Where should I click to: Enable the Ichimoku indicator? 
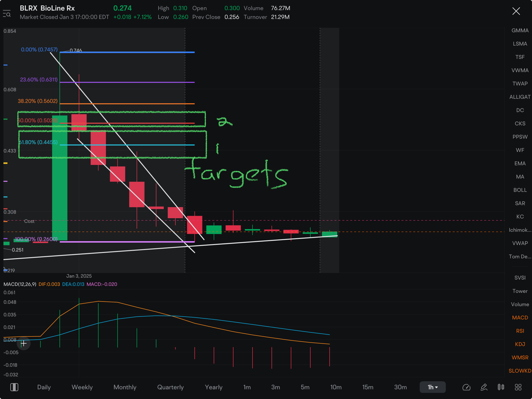520,230
